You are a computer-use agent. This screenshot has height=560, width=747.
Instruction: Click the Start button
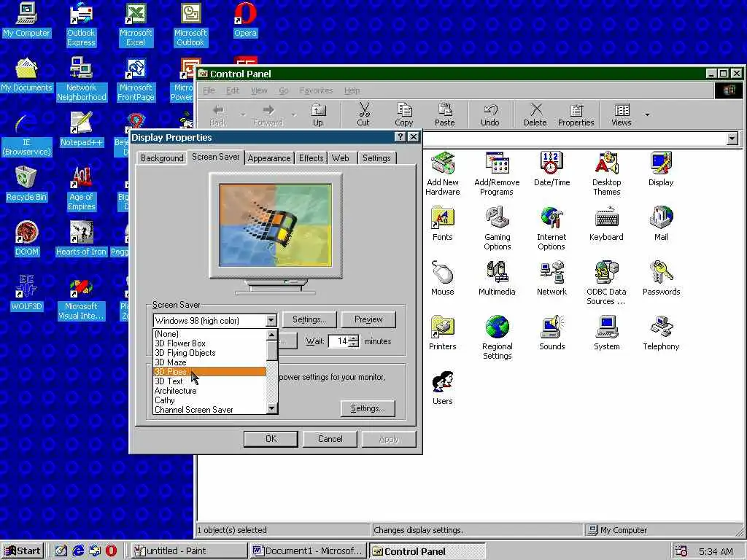(x=23, y=551)
